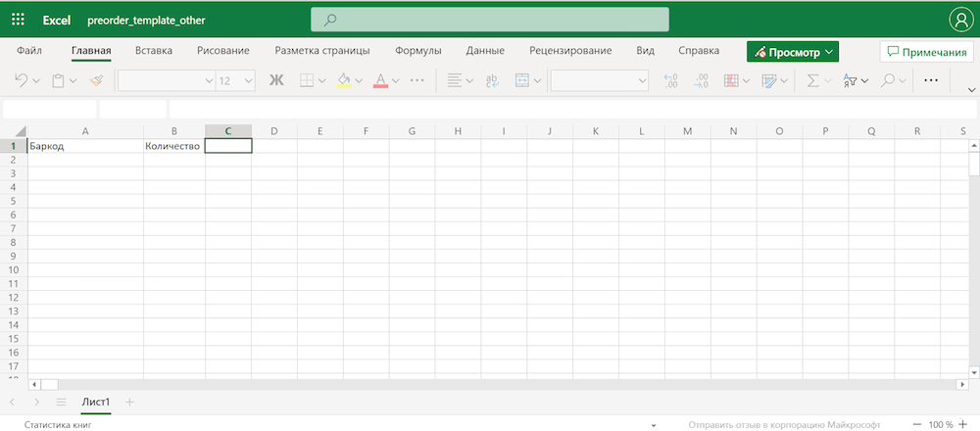Open the number format combo box

[600, 80]
